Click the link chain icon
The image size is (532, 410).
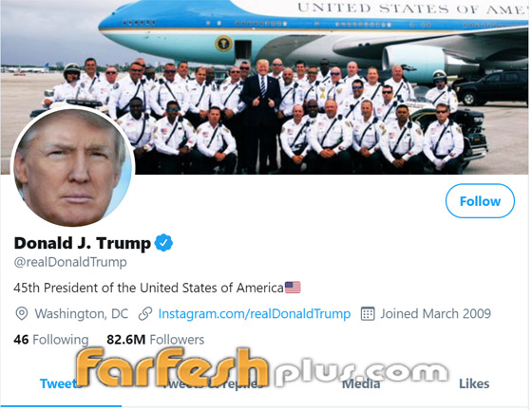click(145, 314)
